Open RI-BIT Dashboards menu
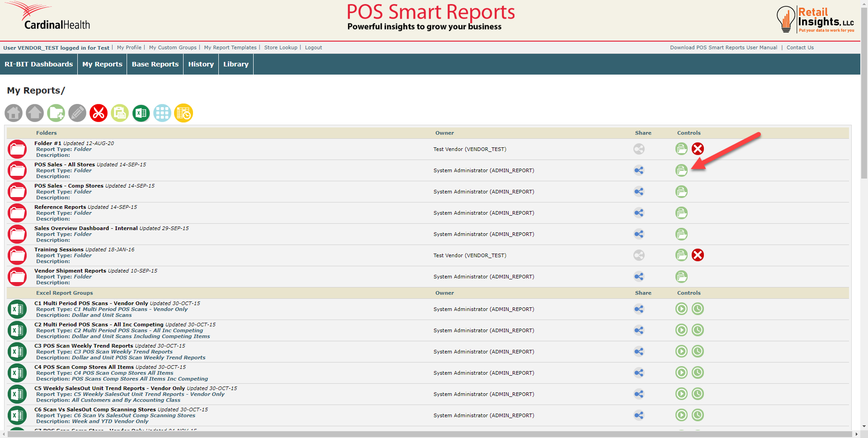868x438 pixels. 38,64
